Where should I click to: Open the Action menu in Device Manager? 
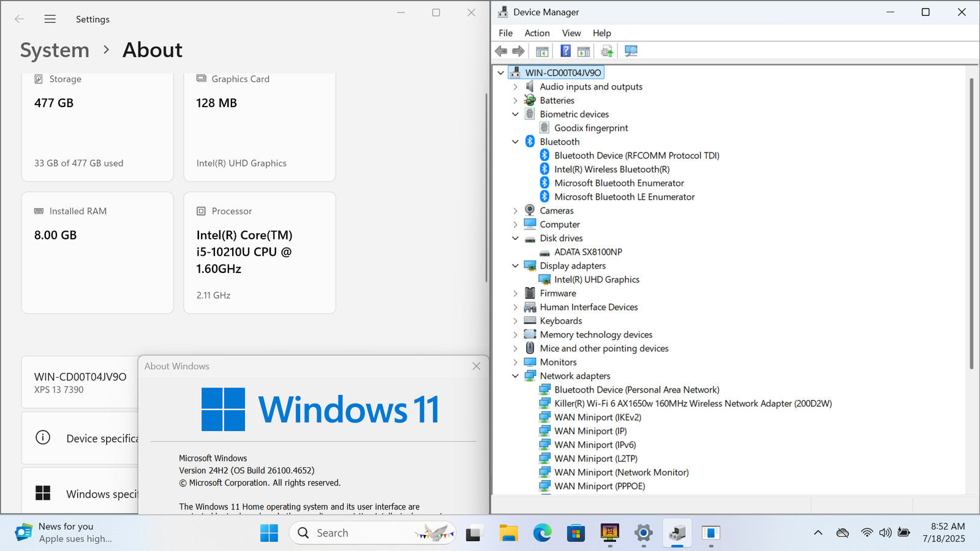click(x=537, y=33)
